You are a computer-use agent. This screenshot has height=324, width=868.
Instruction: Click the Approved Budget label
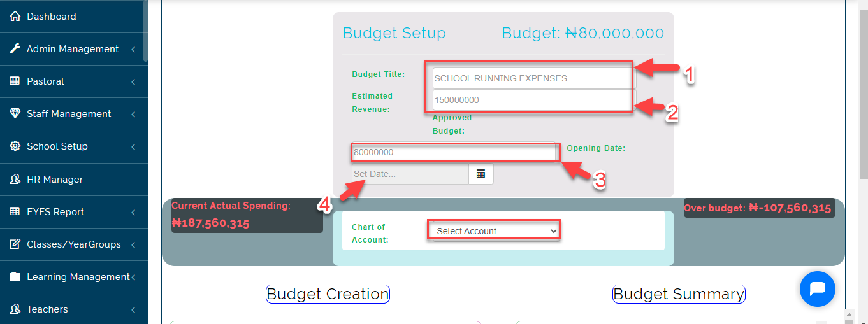pyautogui.click(x=452, y=125)
